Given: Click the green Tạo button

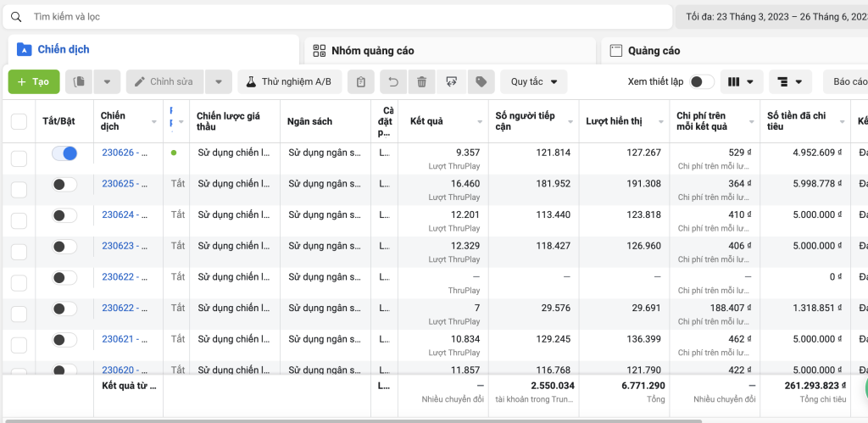Looking at the screenshot, I should [34, 82].
